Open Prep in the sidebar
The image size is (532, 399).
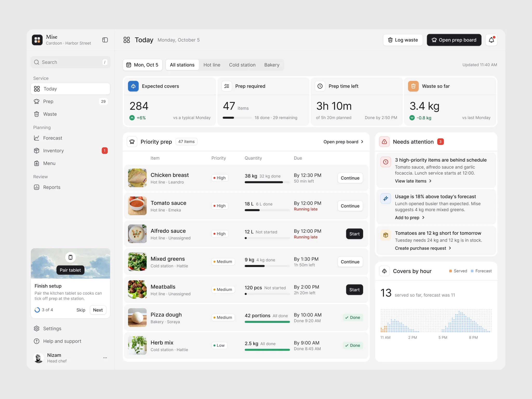[x=70, y=101]
